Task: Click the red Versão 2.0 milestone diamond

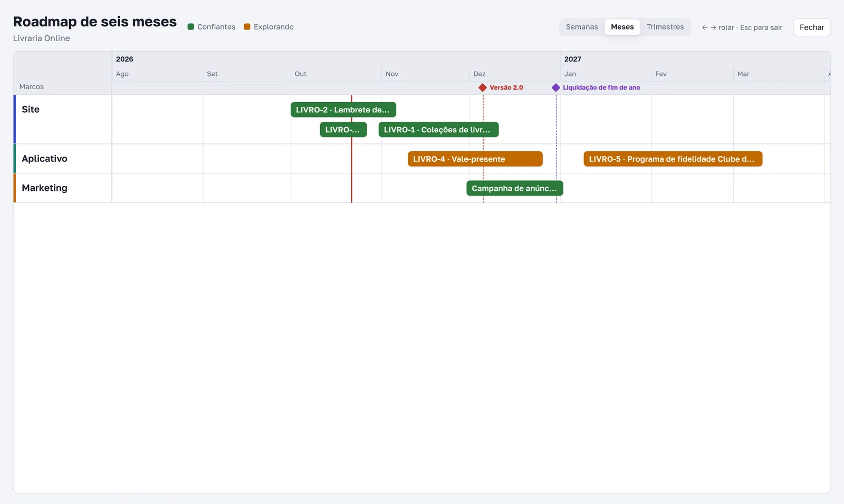Action: click(483, 88)
